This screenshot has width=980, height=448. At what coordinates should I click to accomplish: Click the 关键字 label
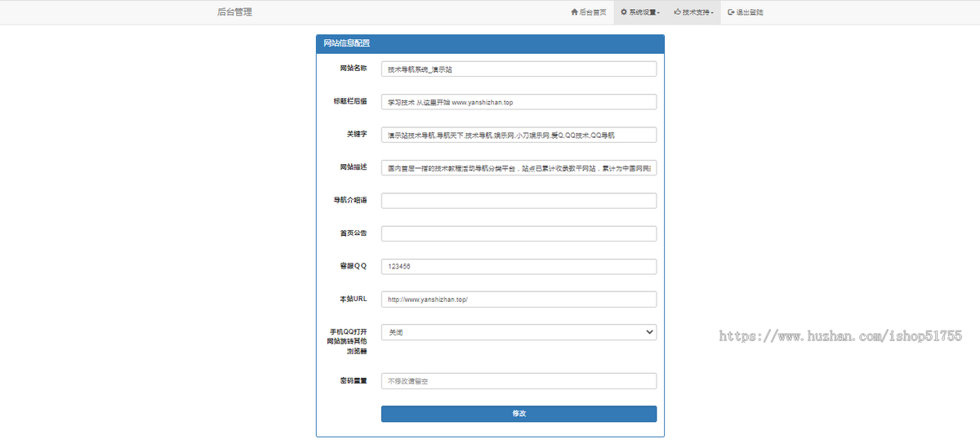[x=357, y=133]
